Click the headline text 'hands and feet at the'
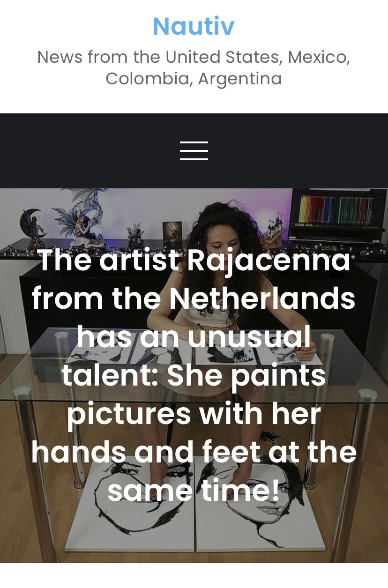This screenshot has width=388, height=588. click(194, 452)
